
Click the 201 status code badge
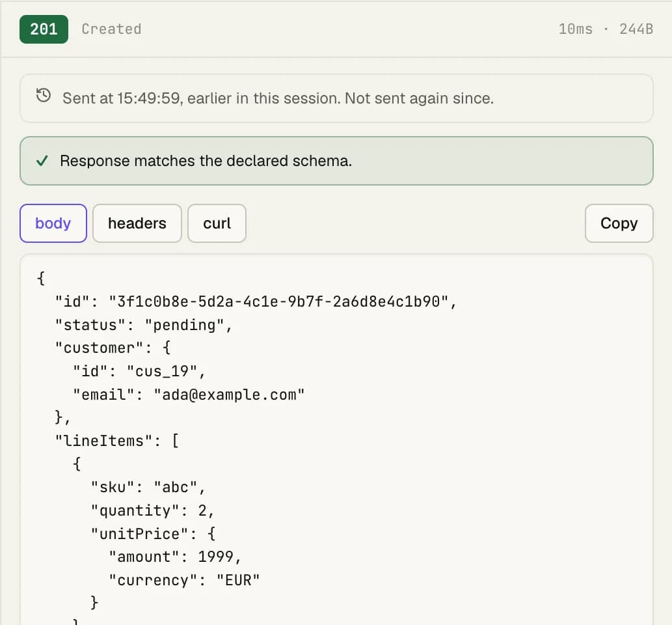(x=44, y=29)
